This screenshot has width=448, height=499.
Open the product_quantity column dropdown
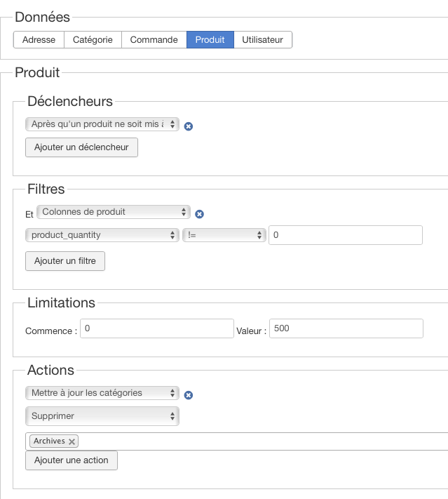point(102,235)
